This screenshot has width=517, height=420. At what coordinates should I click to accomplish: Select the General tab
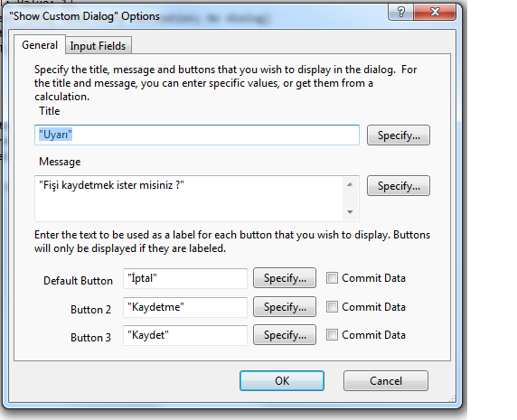click(40, 45)
